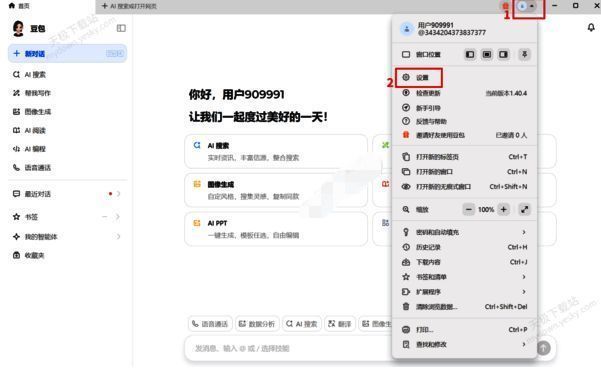Toggle the sidebar collapse icon beside 豆包

click(121, 28)
